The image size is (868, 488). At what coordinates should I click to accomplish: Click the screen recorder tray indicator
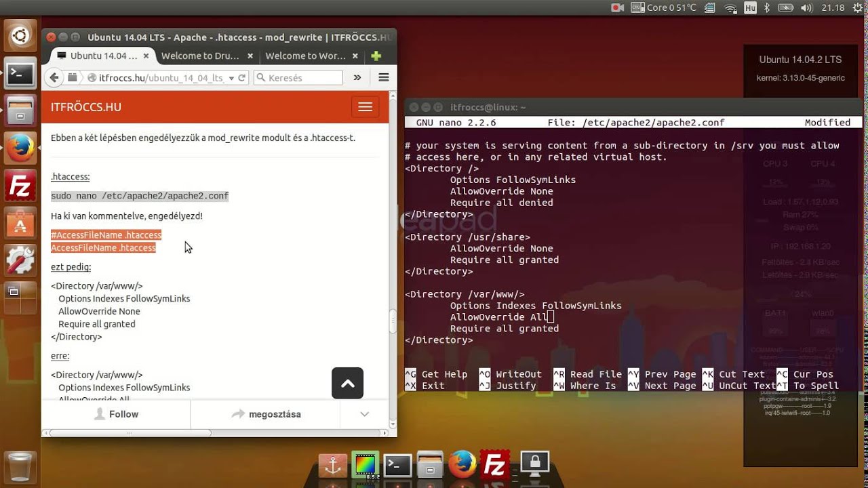617,8
